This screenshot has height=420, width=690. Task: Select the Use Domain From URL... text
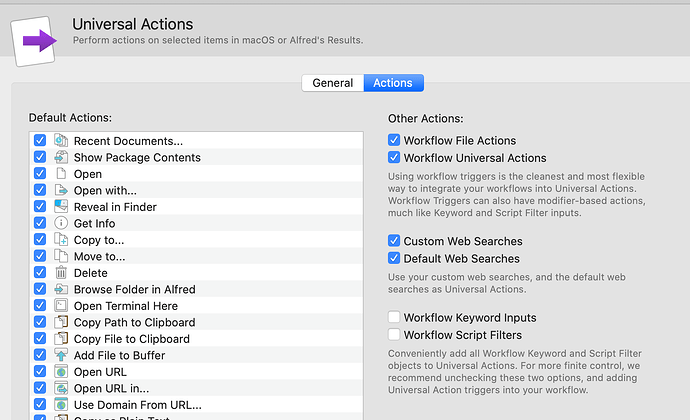point(137,405)
